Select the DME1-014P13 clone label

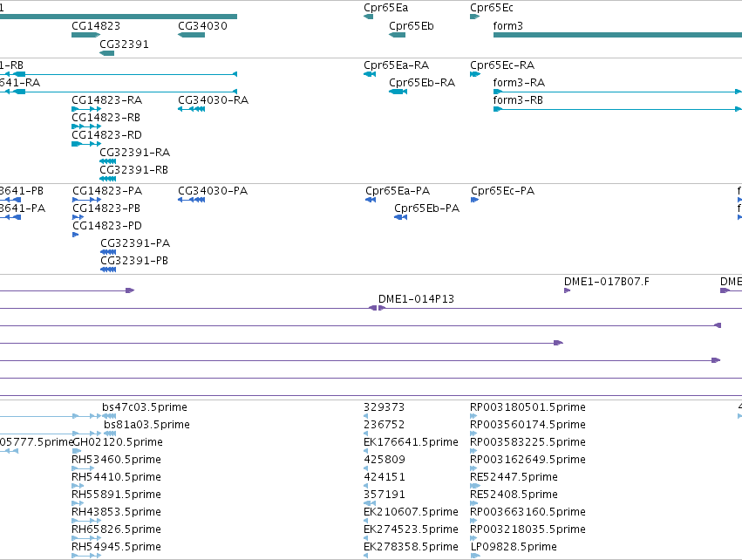(x=417, y=299)
